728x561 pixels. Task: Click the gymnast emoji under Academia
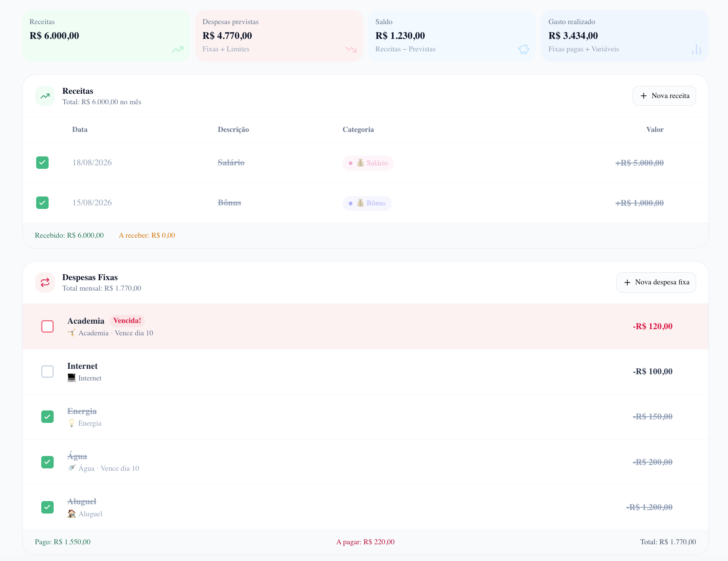pos(72,333)
